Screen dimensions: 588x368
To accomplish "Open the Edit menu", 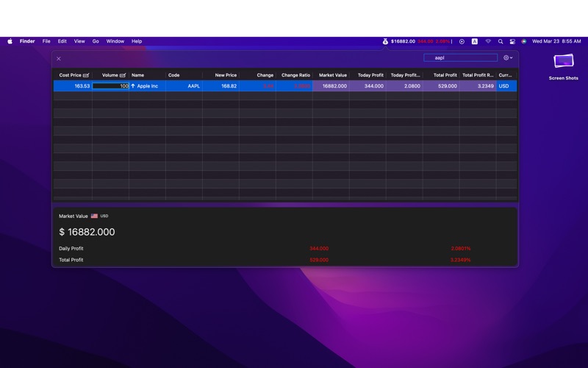I will pos(62,41).
